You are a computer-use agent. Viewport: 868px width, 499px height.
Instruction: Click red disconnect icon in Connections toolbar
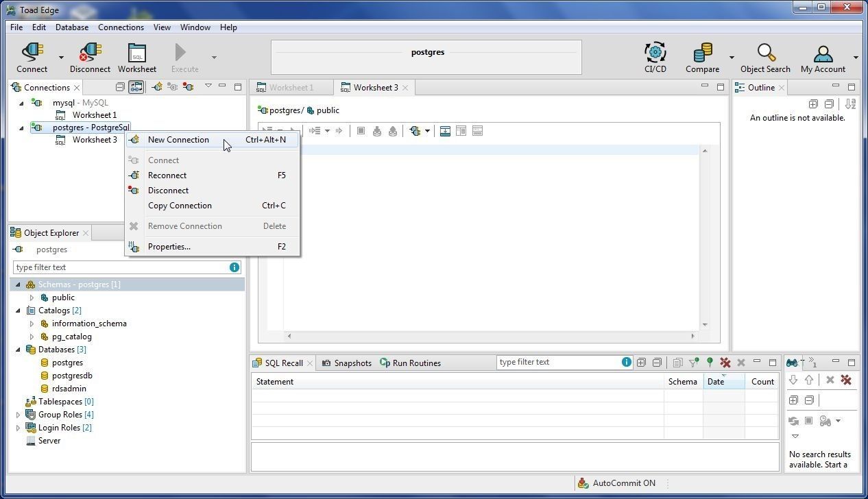point(187,87)
